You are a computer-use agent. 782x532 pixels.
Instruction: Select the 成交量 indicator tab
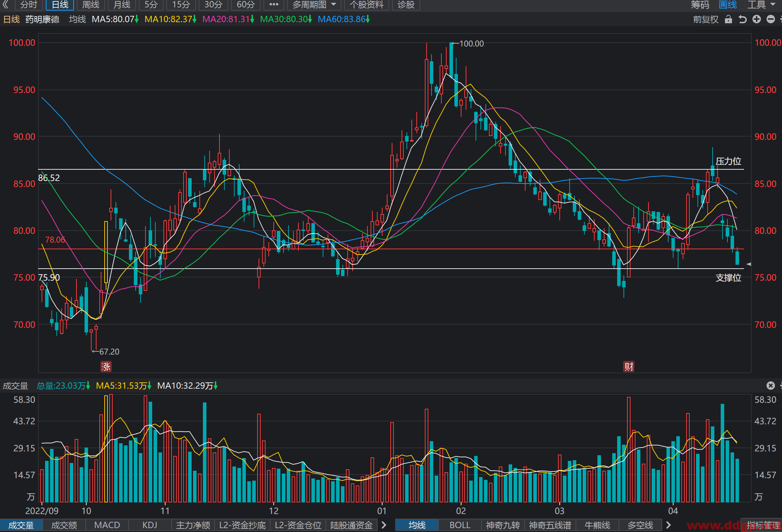click(21, 525)
